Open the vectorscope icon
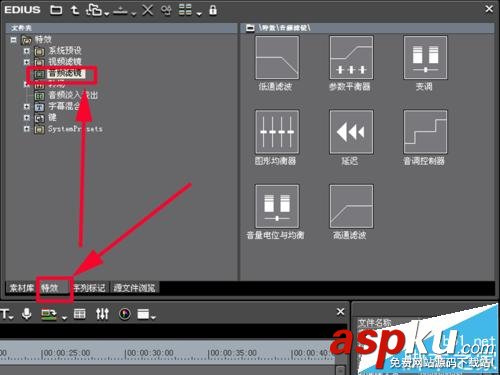The image size is (500, 375). pyautogui.click(x=125, y=314)
